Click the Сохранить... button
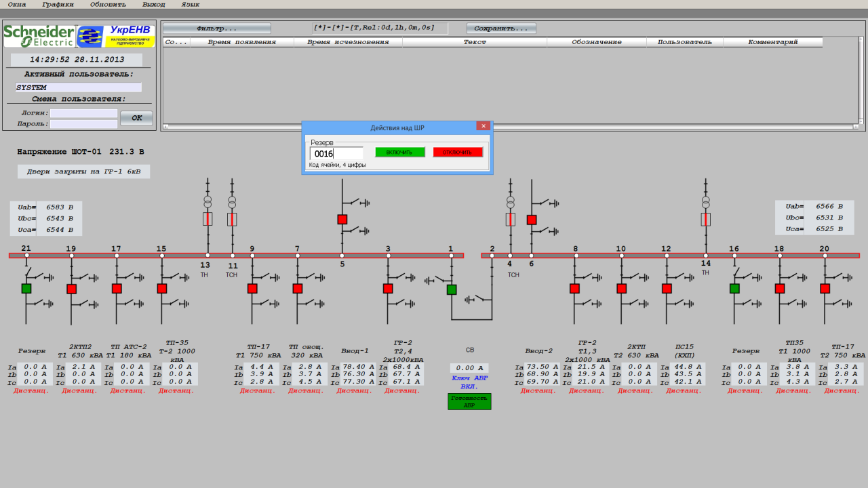This screenshot has height=488, width=868. 501,28
